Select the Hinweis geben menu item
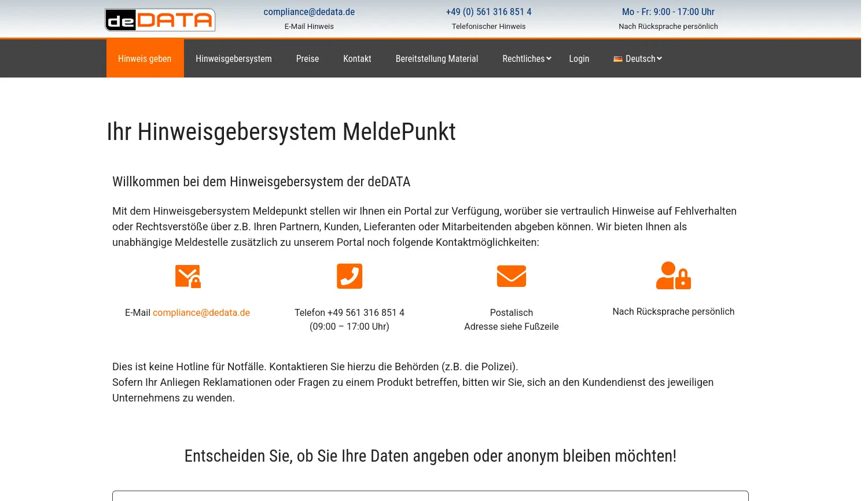This screenshot has height=501, width=868. tap(145, 58)
